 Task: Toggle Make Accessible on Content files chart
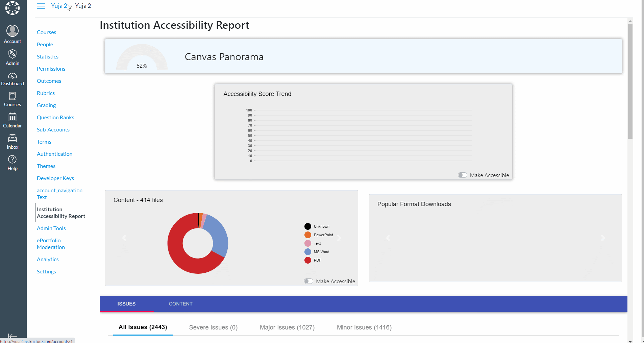[x=308, y=281]
